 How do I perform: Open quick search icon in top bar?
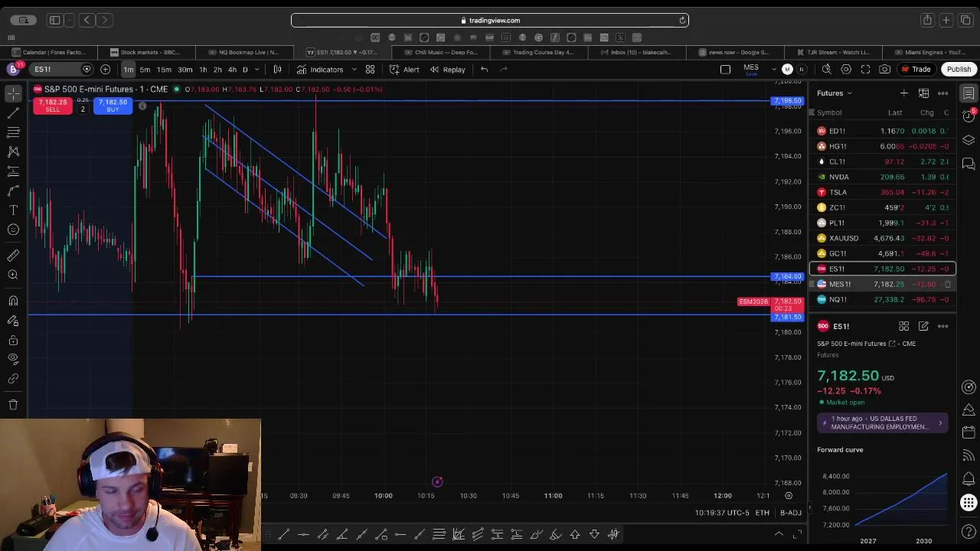coord(826,70)
